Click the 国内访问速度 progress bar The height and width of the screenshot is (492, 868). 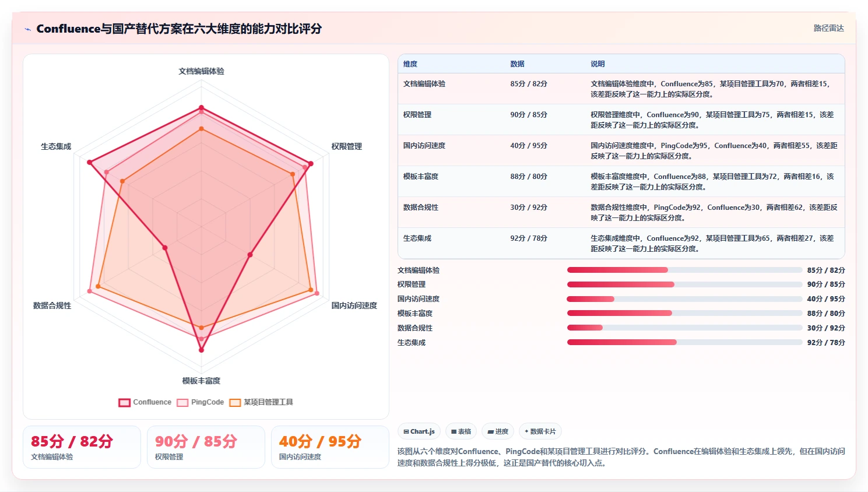[685, 299]
